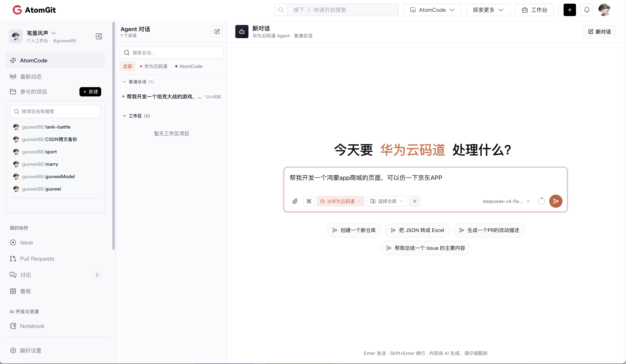Open 看板 in the sidebar
This screenshot has height=364, width=626.
tap(55, 291)
